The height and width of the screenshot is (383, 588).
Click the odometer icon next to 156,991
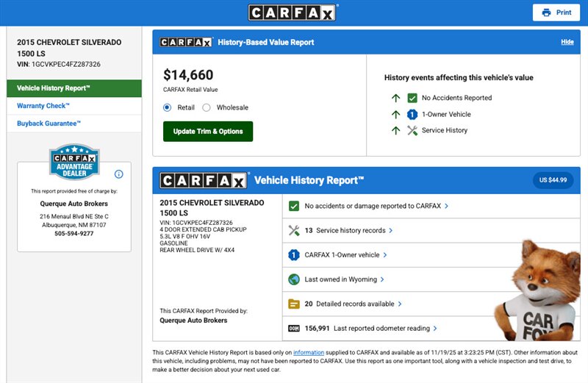(294, 329)
